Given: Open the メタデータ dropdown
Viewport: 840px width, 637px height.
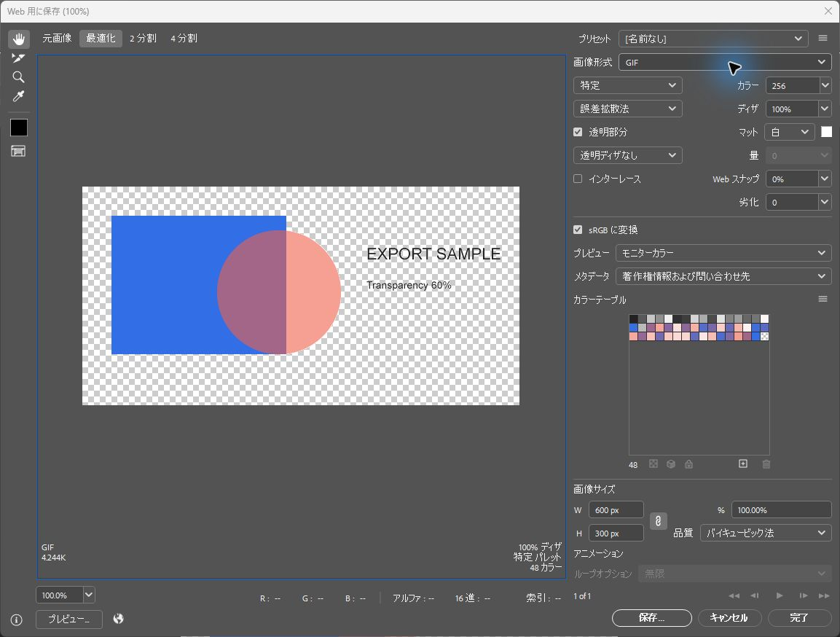Looking at the screenshot, I should pos(723,276).
